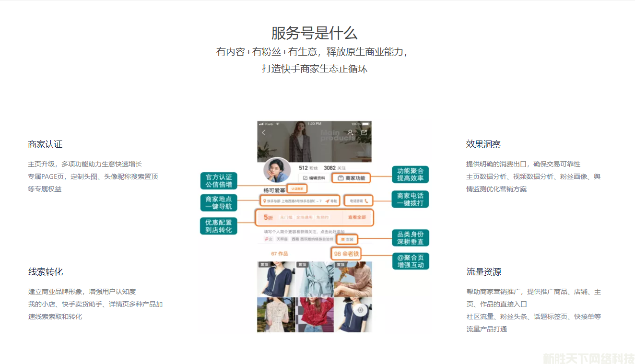The width and height of the screenshot is (635, 364).
Task: Click the 流量资源 heading
Action: pyautogui.click(x=483, y=272)
